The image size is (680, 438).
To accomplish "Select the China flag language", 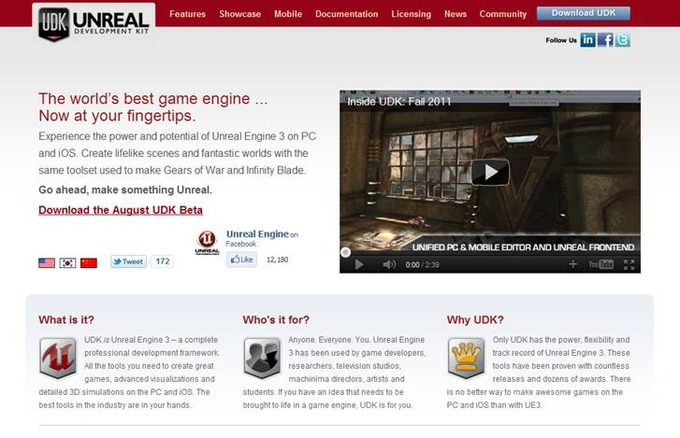I will click(x=89, y=263).
